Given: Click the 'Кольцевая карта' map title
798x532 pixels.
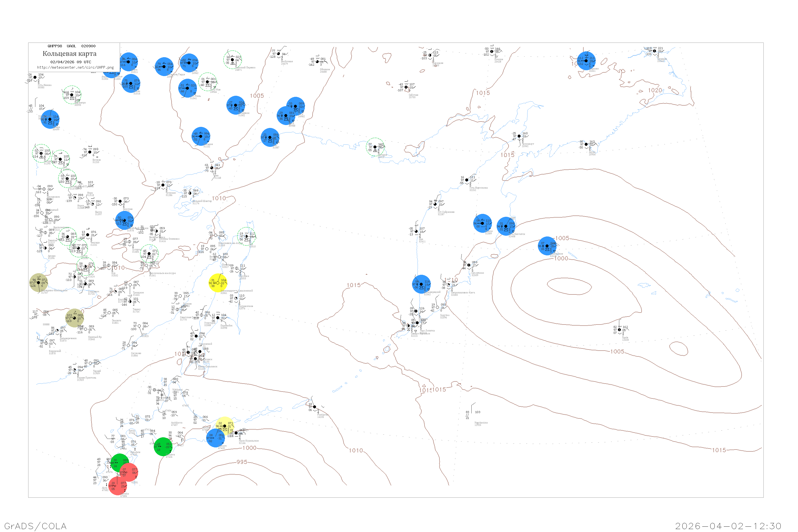Looking at the screenshot, I should (69, 54).
